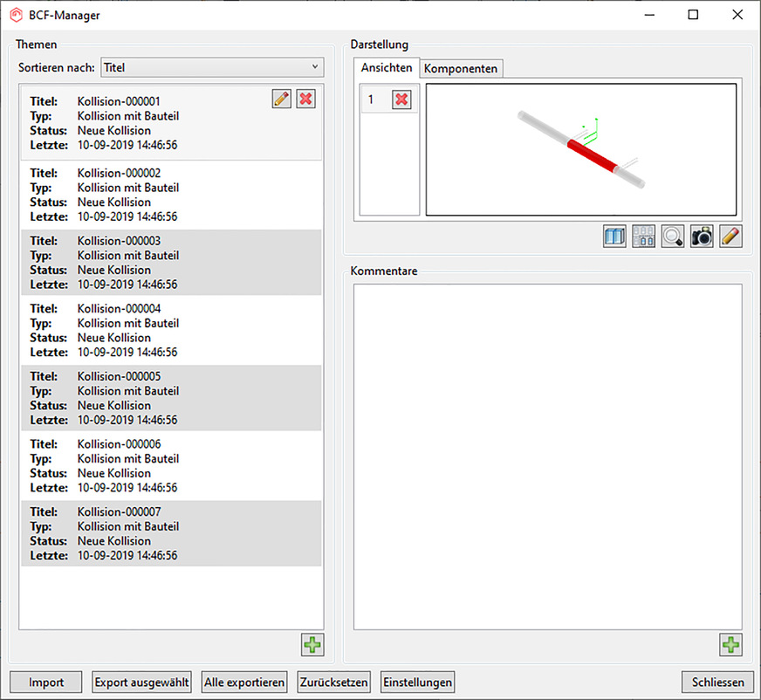Click the Import button

46,683
